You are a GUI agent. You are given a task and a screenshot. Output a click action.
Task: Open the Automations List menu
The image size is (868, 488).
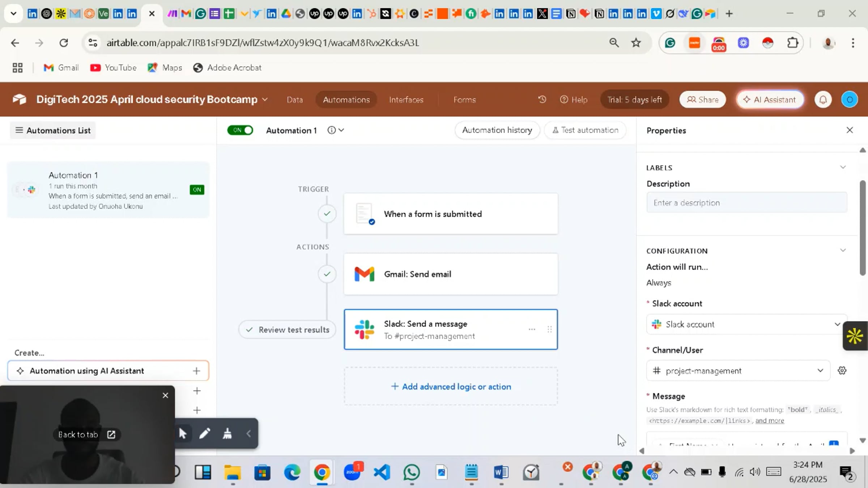53,130
